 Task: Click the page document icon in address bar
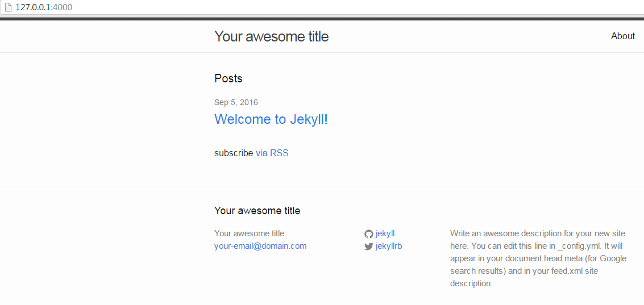8,7
